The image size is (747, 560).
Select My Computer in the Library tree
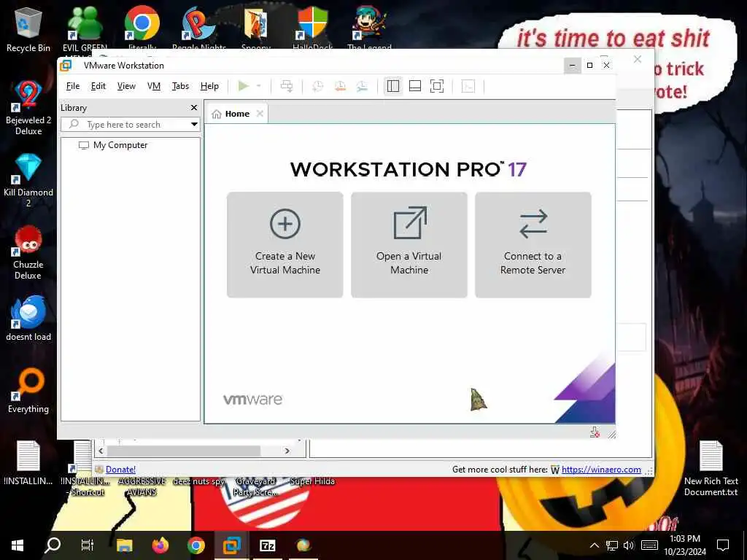[x=113, y=145]
